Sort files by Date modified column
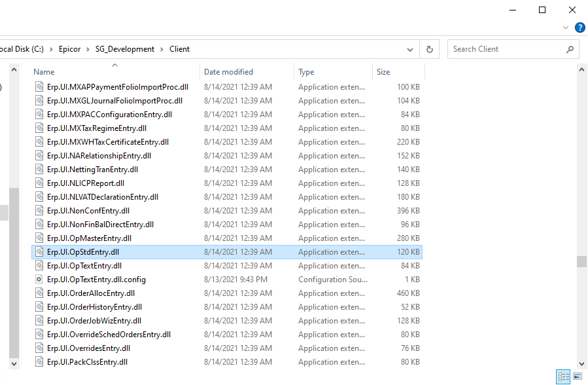This screenshot has height=385, width=588. (x=228, y=72)
